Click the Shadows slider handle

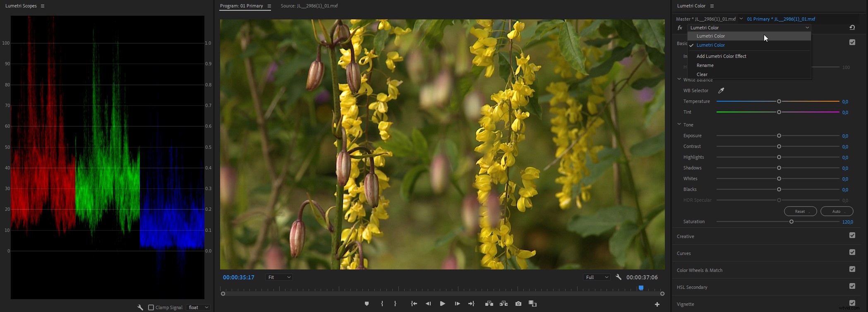(779, 168)
